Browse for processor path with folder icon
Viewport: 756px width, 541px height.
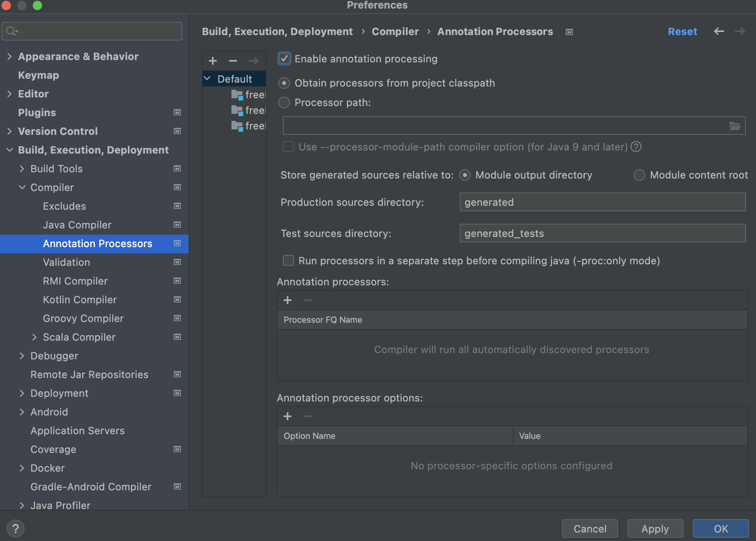(x=735, y=126)
